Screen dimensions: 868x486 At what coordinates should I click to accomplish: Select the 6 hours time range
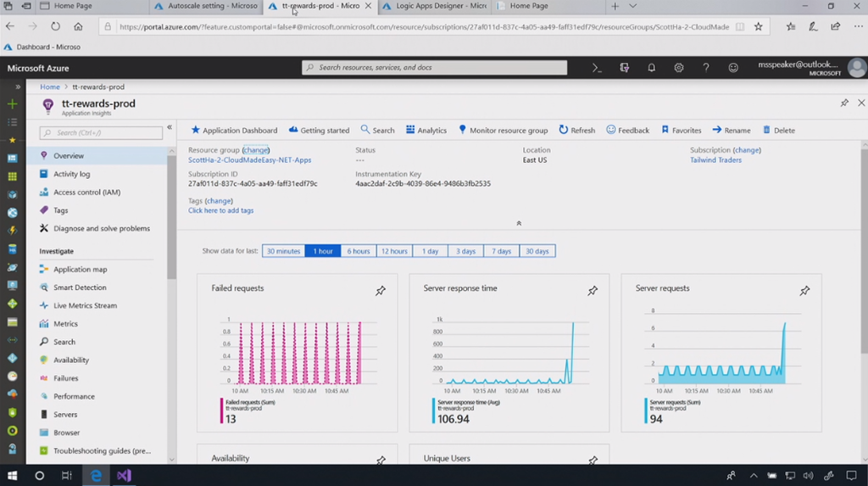pos(359,251)
